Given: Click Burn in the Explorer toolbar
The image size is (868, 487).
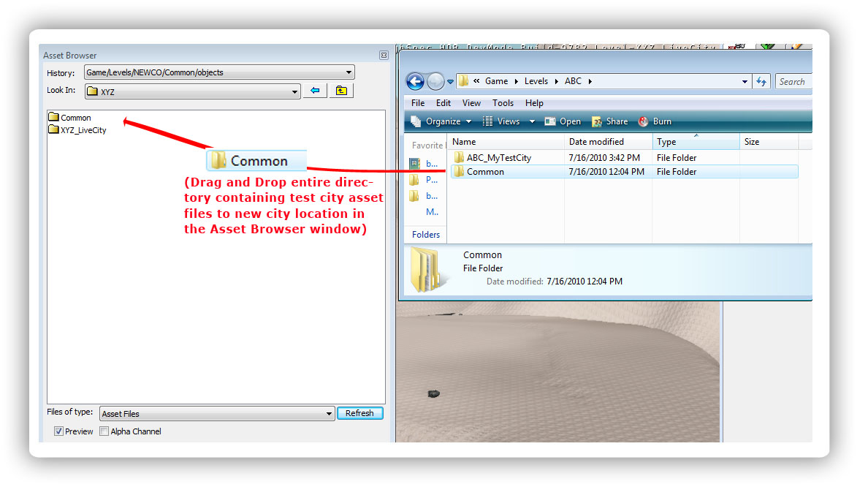Looking at the screenshot, I should click(x=655, y=121).
